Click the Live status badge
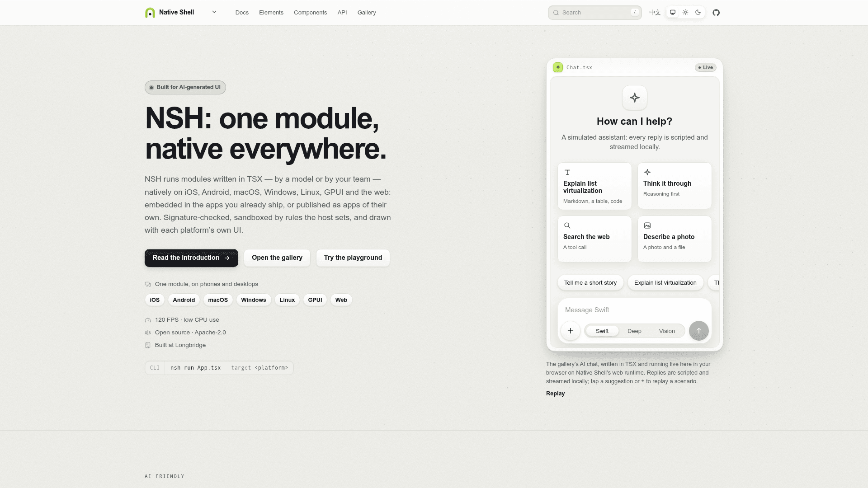The height and width of the screenshot is (488, 868). 706,67
